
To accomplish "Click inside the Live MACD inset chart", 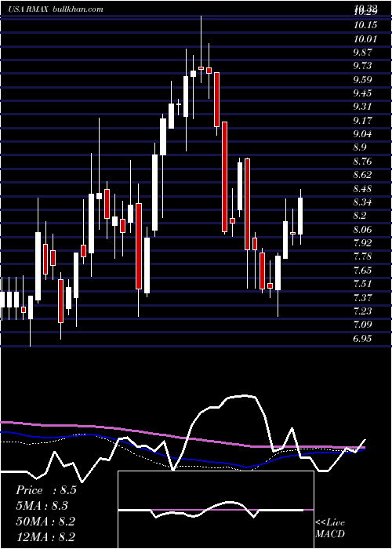I will click(x=216, y=510).
